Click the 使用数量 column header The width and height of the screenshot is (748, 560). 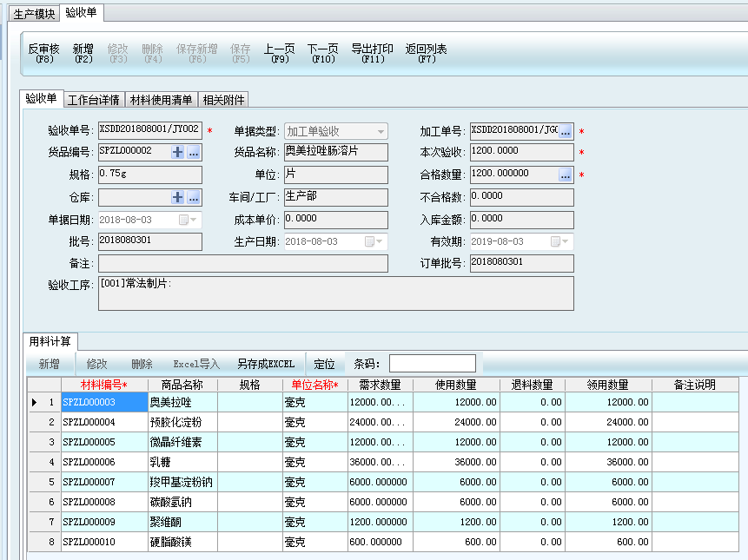coord(456,385)
